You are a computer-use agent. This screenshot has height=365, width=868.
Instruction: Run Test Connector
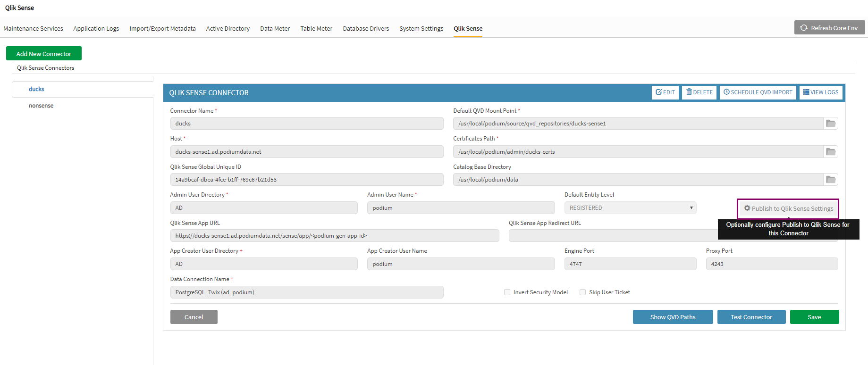751,317
